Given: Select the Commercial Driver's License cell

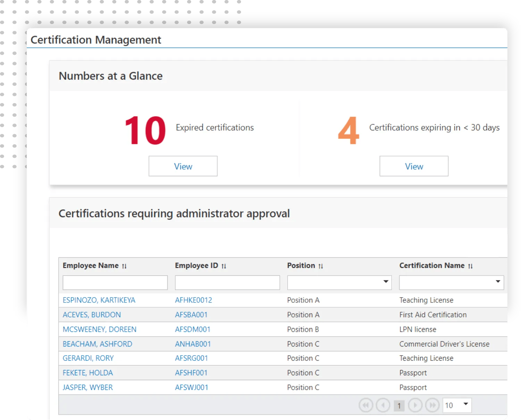Looking at the screenshot, I should pyautogui.click(x=444, y=344).
